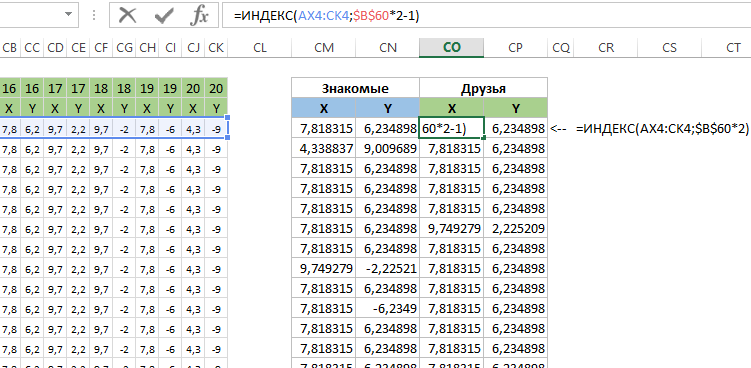The image size is (751, 368).
Task: Select column header CF
Action: (x=101, y=47)
